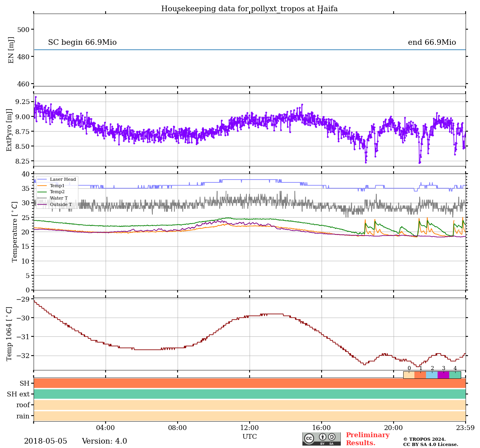This screenshot has width=480, height=448.
Task: Click the 'SC begin 66.9Mio' annotation
Action: pyautogui.click(x=82, y=42)
